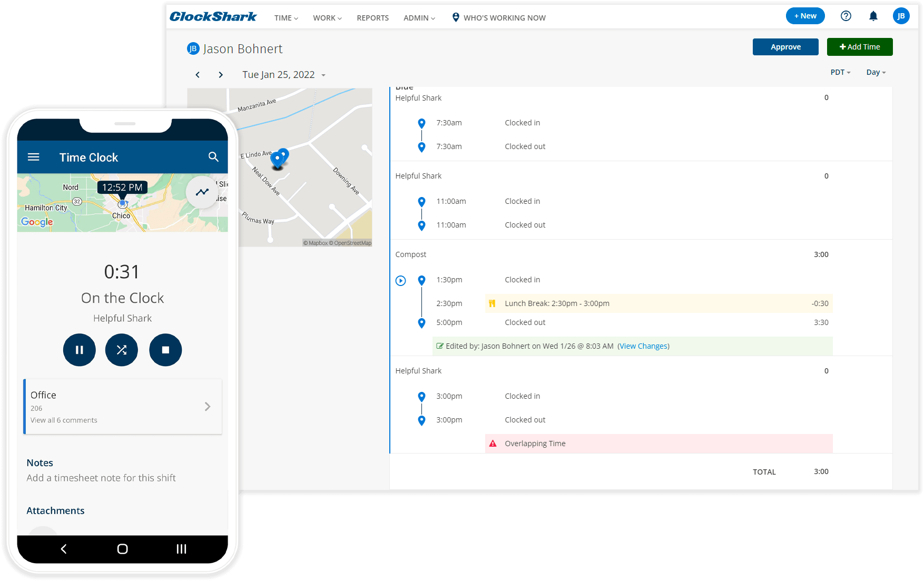Click the play icon beside 1:30pm
The width and height of the screenshot is (924, 581).
(401, 281)
